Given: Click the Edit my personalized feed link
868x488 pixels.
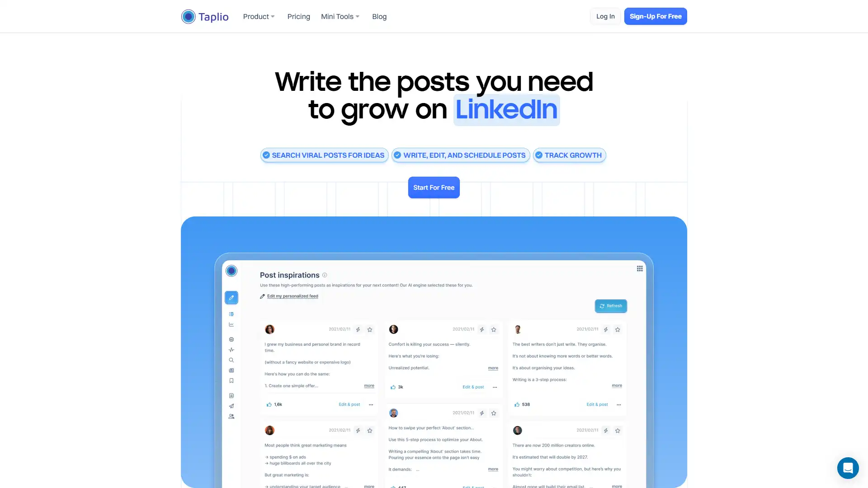Looking at the screenshot, I should point(292,296).
